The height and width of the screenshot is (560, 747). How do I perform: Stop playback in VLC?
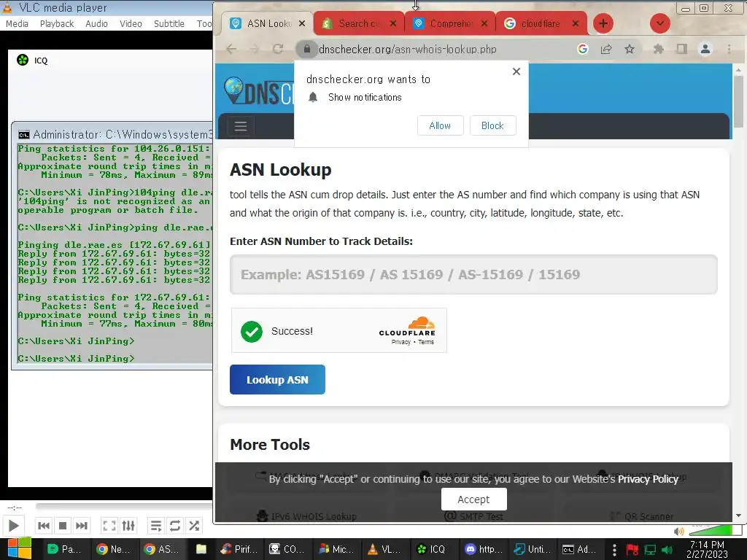[63, 526]
